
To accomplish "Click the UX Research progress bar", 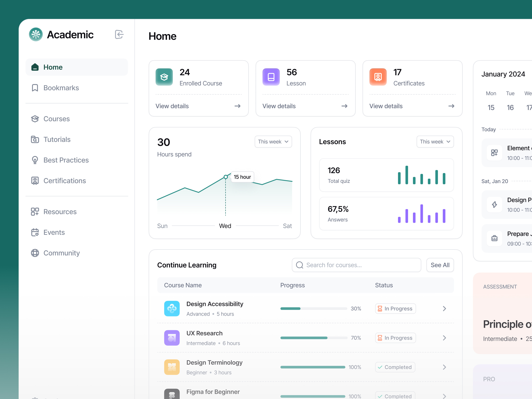I will [313, 338].
